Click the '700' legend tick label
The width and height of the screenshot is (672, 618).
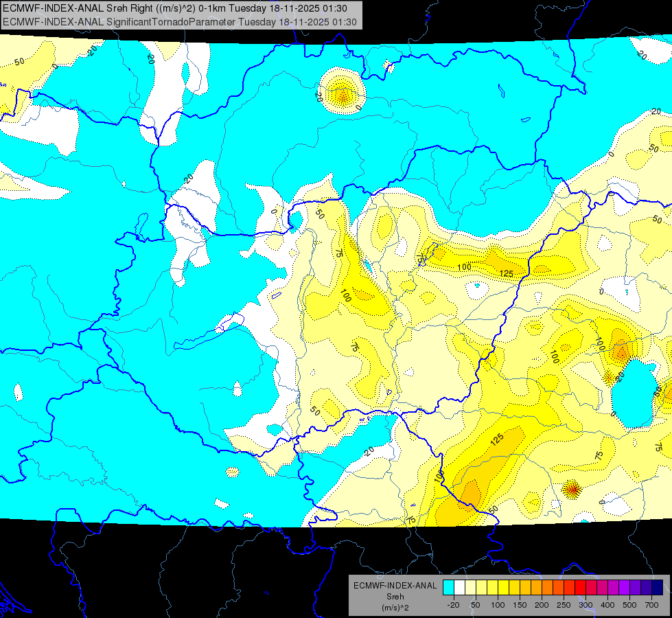coord(651,605)
